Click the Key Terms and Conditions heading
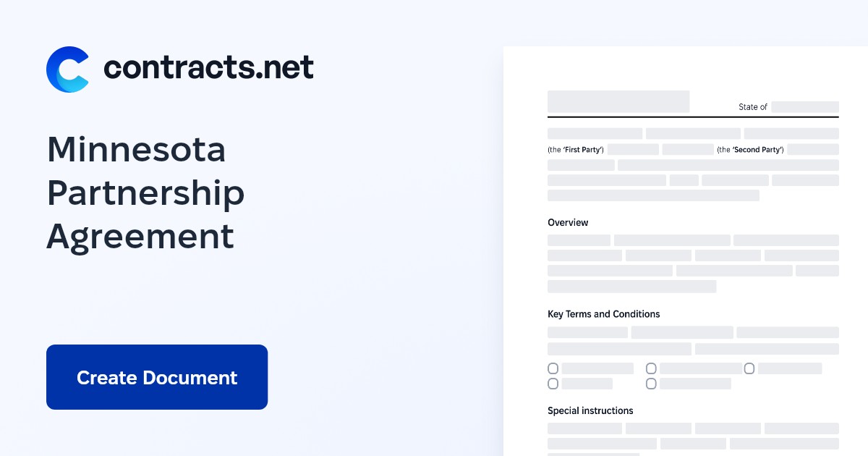 tap(603, 314)
